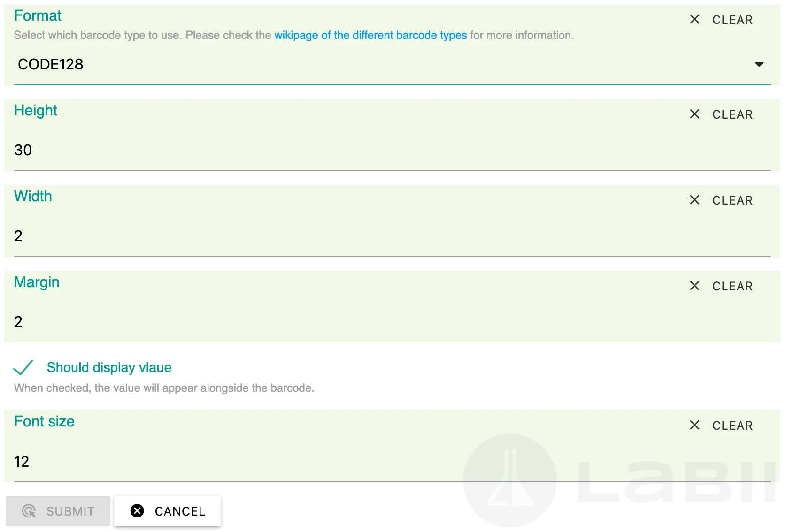The height and width of the screenshot is (532, 786).
Task: Open the Format dropdown arrow
Action: [x=759, y=64]
